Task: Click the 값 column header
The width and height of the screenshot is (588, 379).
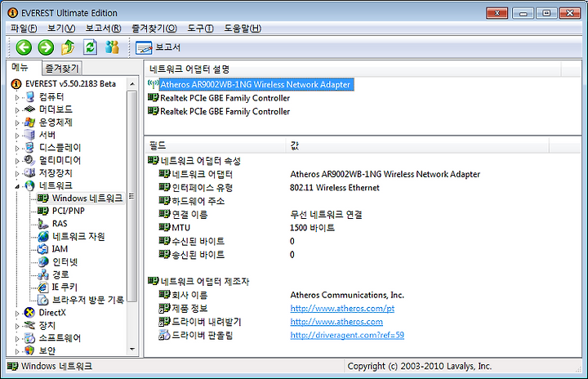Action: point(418,145)
